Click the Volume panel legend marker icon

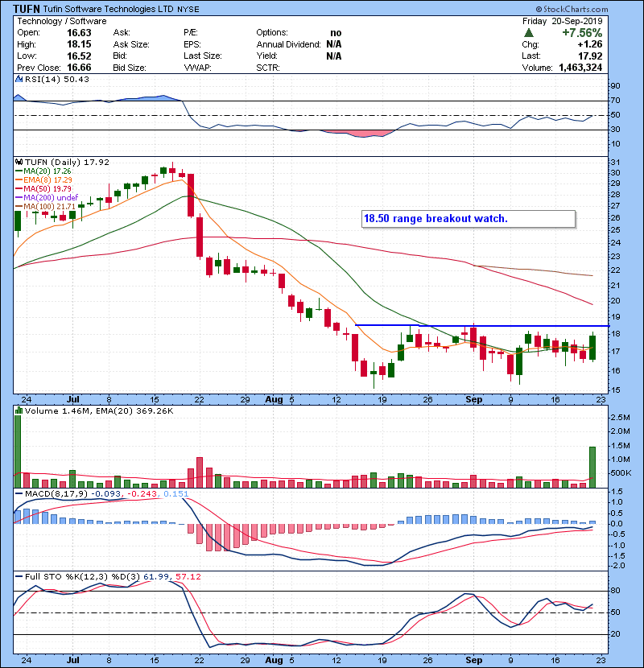point(17,411)
